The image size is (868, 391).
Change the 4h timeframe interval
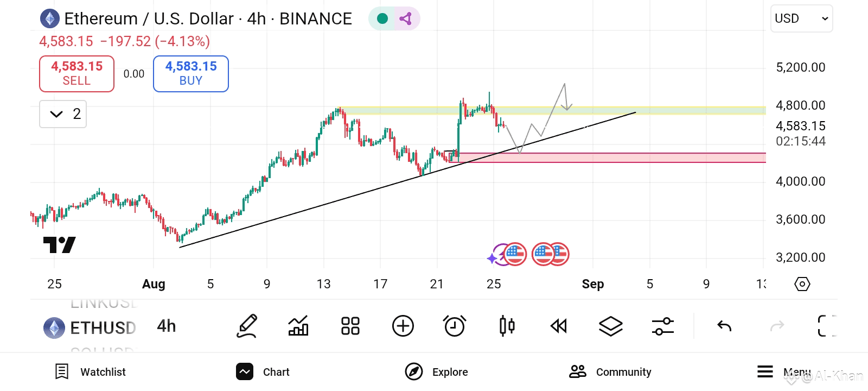167,326
